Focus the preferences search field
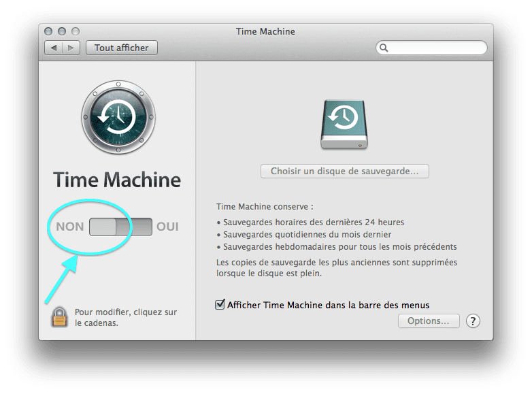532x394 pixels. tap(431, 48)
